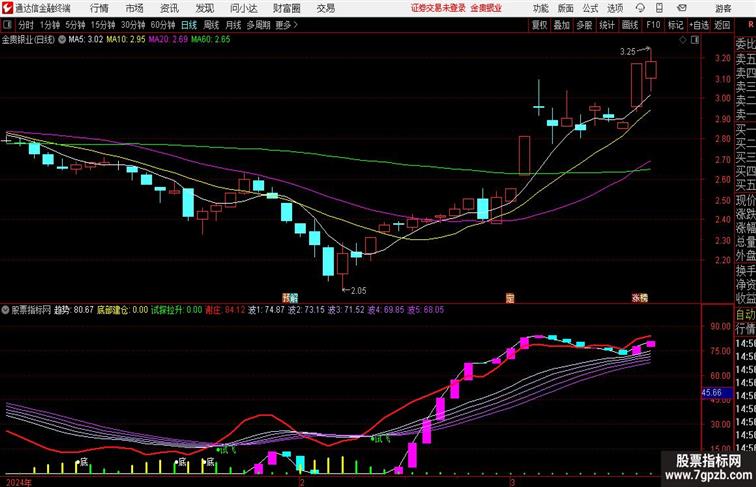
Task: Click the 2024年 date axis label
Action: click(19, 482)
